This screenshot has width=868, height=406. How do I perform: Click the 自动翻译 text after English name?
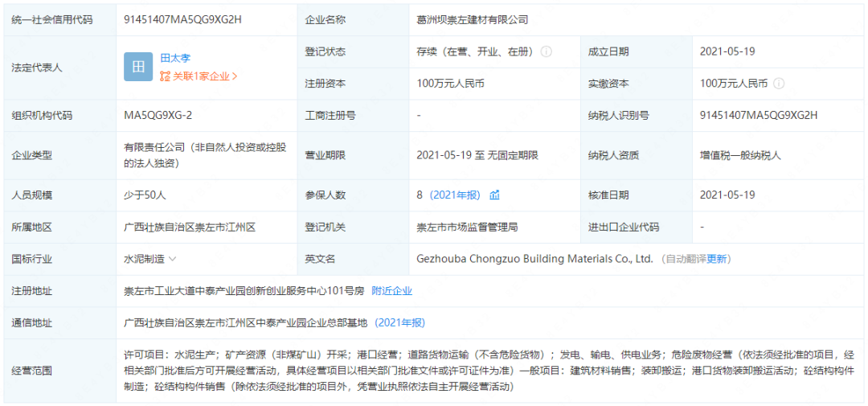pos(686,259)
